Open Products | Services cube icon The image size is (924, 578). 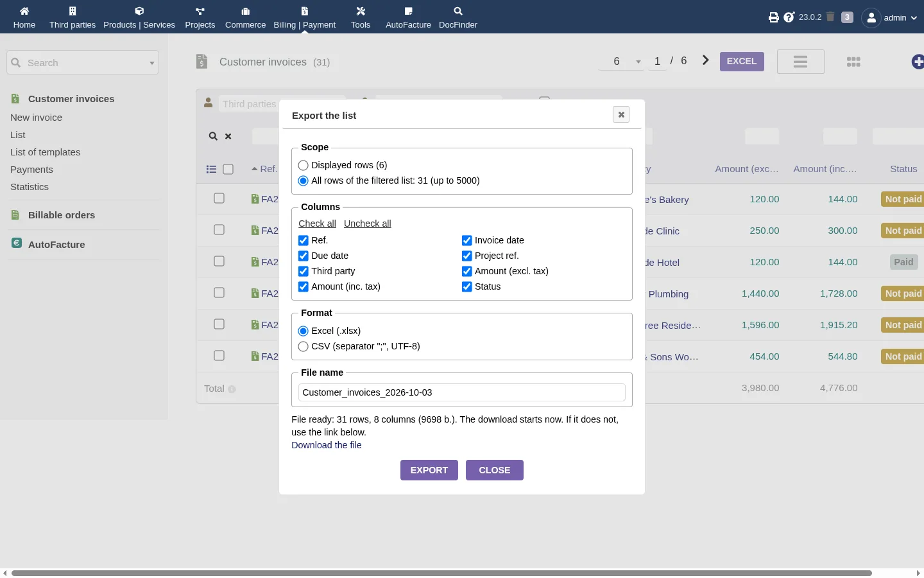139,11
